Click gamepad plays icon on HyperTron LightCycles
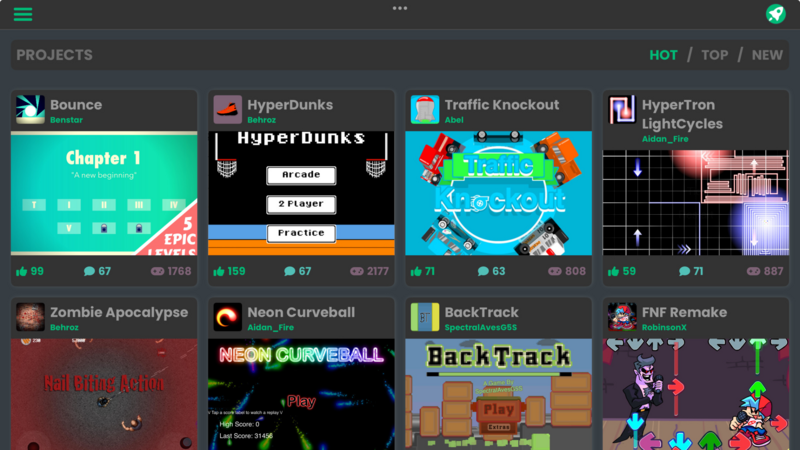The image size is (800, 450). pos(754,271)
